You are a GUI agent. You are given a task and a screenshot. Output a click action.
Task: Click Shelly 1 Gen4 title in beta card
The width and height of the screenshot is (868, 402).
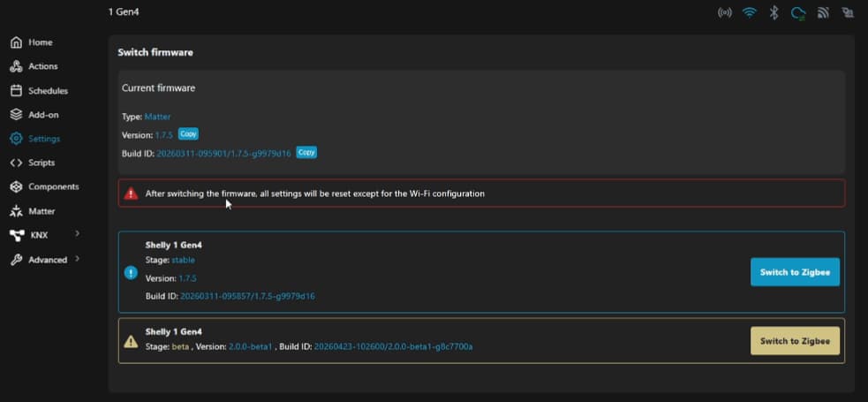[174, 331]
